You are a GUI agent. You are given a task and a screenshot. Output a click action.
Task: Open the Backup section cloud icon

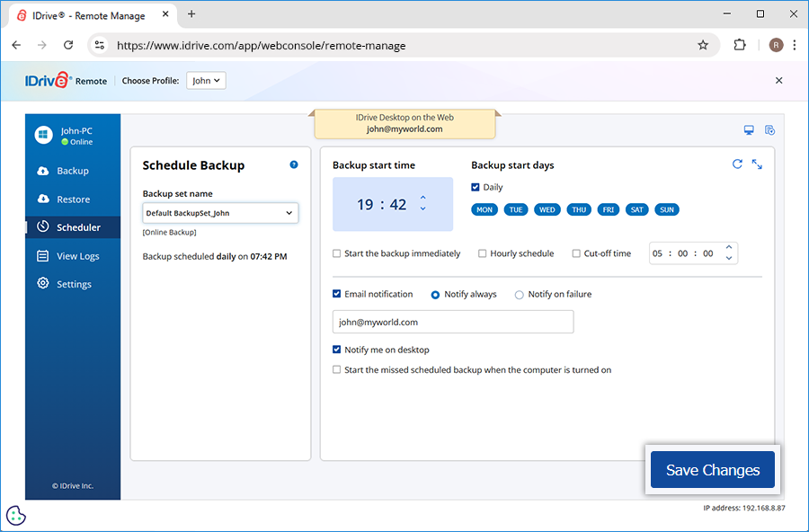pyautogui.click(x=43, y=171)
